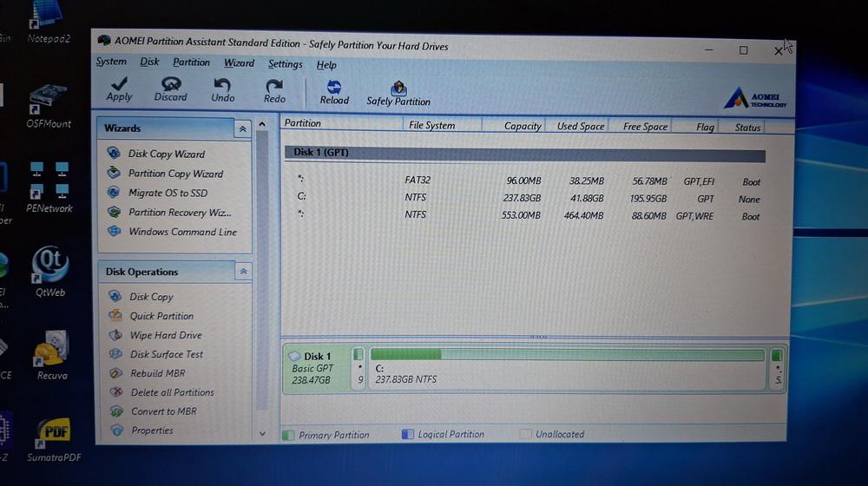868x486 pixels.
Task: Open the Disk menu
Action: (149, 62)
